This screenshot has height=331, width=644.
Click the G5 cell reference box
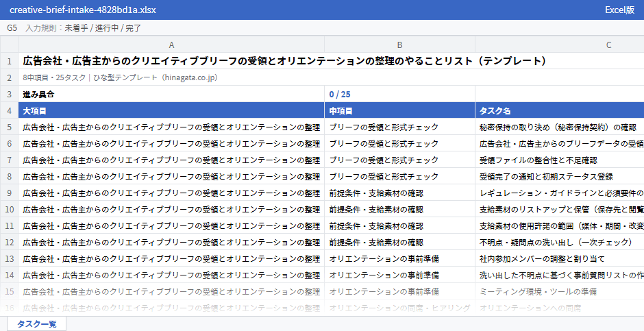point(12,28)
